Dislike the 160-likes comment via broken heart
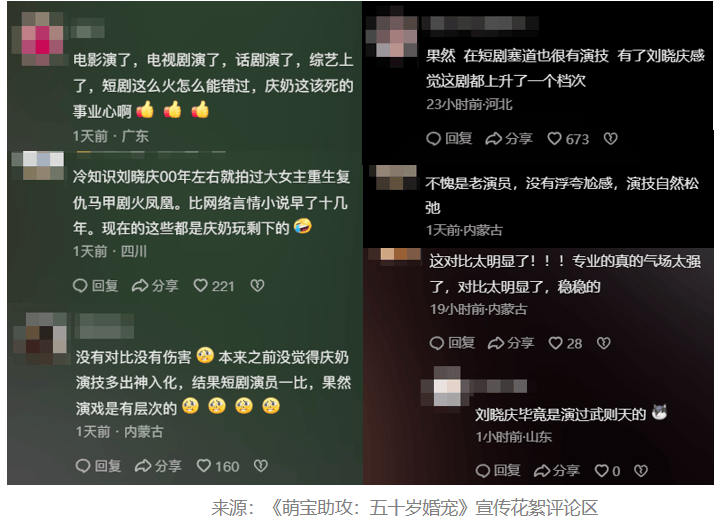 [261, 466]
